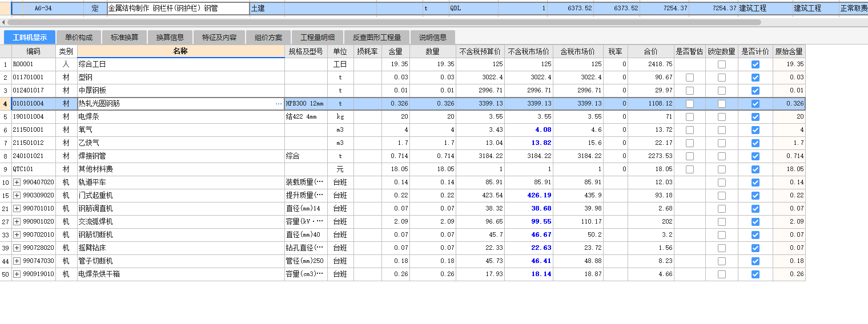Select code cell QTC101
This screenshot has width=868, height=324.
coord(34,169)
